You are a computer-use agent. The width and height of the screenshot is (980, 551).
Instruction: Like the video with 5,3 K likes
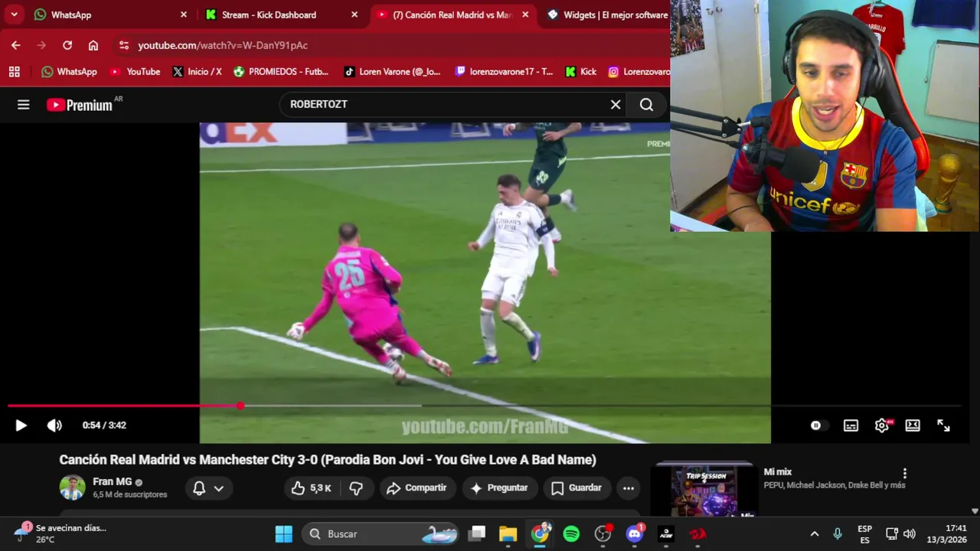tap(311, 487)
